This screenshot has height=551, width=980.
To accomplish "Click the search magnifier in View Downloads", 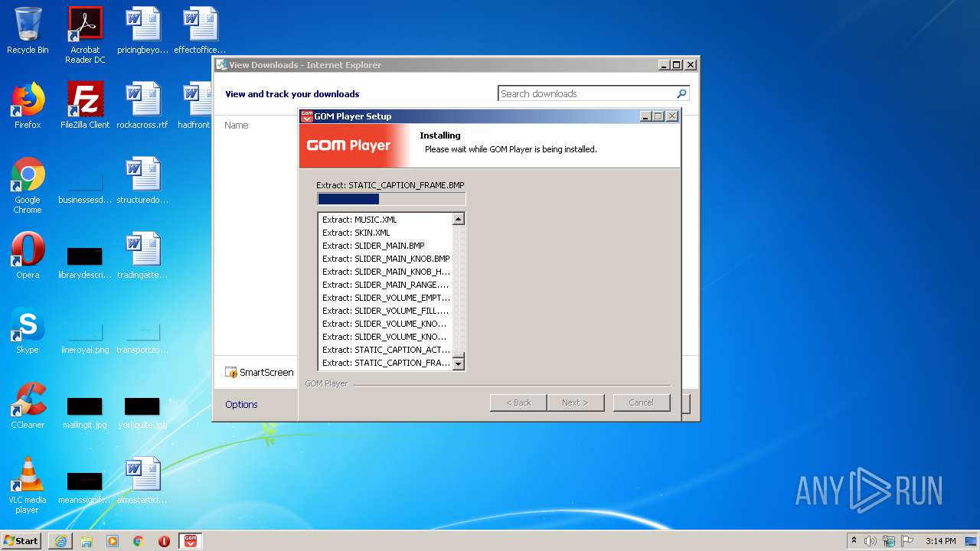I will tap(681, 93).
